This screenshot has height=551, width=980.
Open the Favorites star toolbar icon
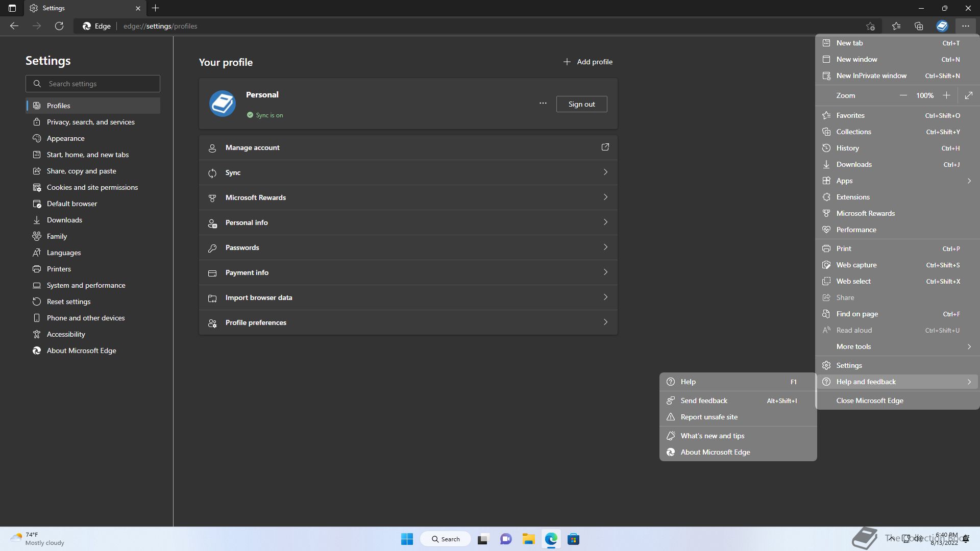click(896, 26)
